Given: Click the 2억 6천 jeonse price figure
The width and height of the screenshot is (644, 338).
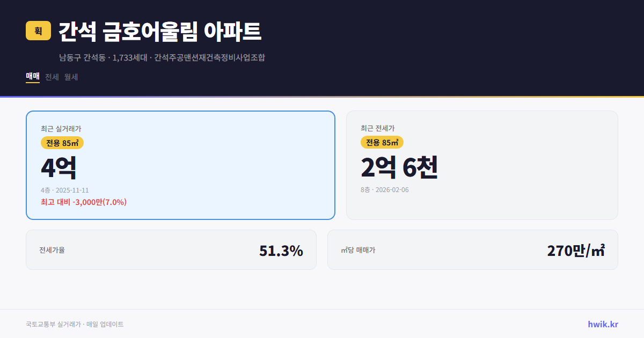Looking at the screenshot, I should [x=400, y=168].
